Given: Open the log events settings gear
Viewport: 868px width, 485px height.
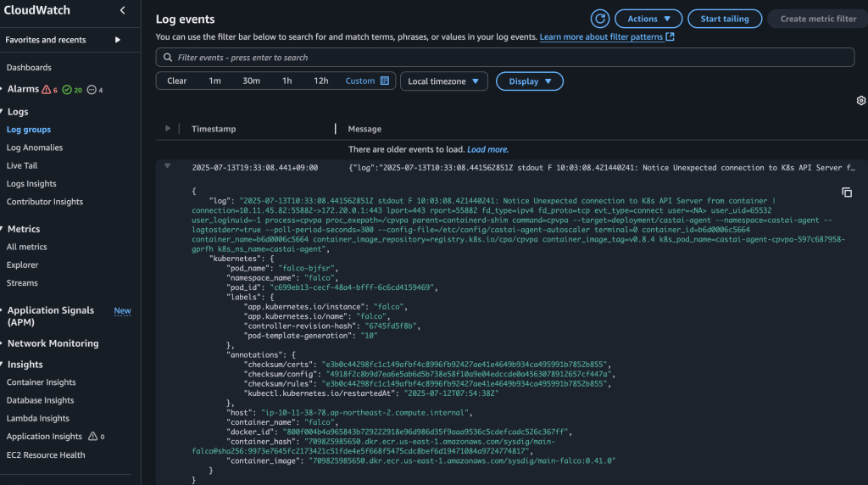Looking at the screenshot, I should 861,100.
